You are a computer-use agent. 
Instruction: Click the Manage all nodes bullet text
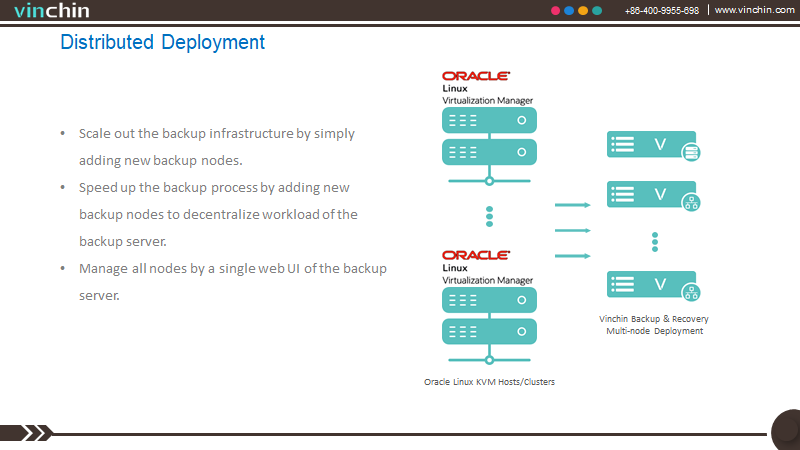233,282
